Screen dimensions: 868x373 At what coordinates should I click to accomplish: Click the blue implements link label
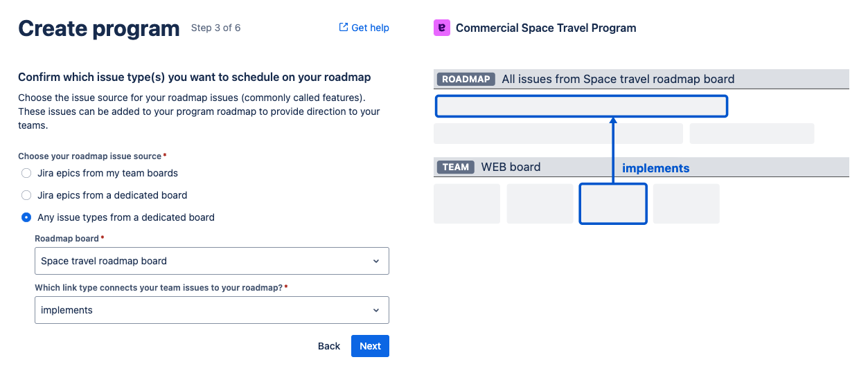pyautogui.click(x=655, y=168)
